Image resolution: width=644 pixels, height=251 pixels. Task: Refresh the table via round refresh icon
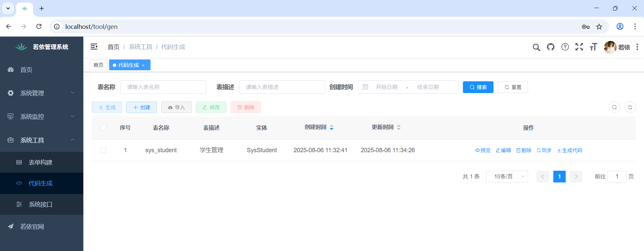click(630, 107)
